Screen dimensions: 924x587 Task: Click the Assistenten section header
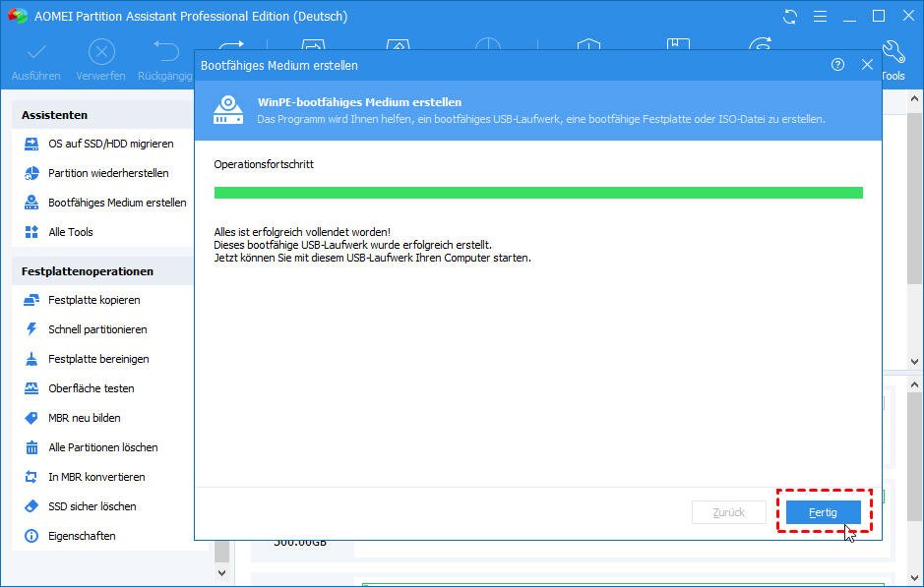tap(54, 115)
